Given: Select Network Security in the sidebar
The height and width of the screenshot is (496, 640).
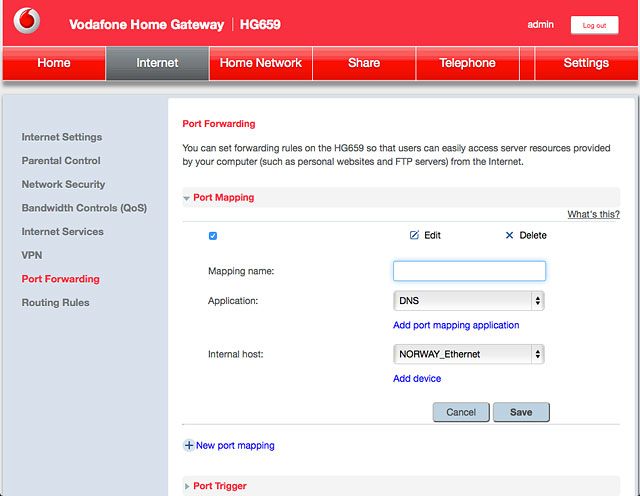Looking at the screenshot, I should pos(63,185).
